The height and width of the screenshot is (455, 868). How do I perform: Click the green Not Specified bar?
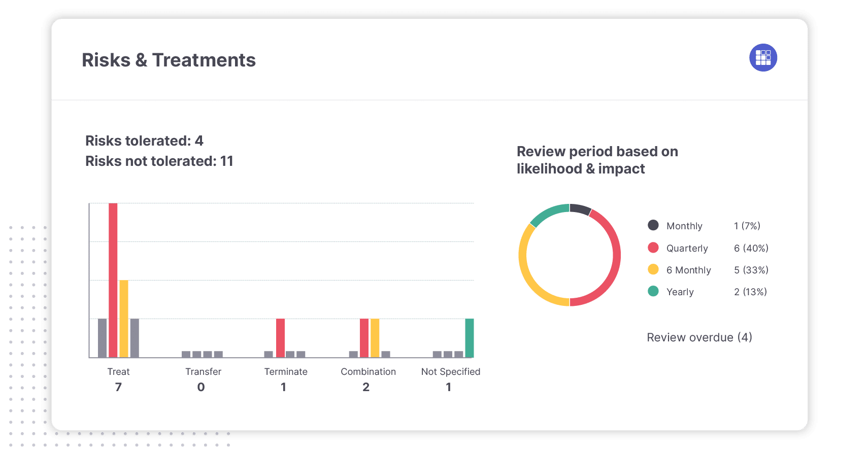pyautogui.click(x=470, y=338)
